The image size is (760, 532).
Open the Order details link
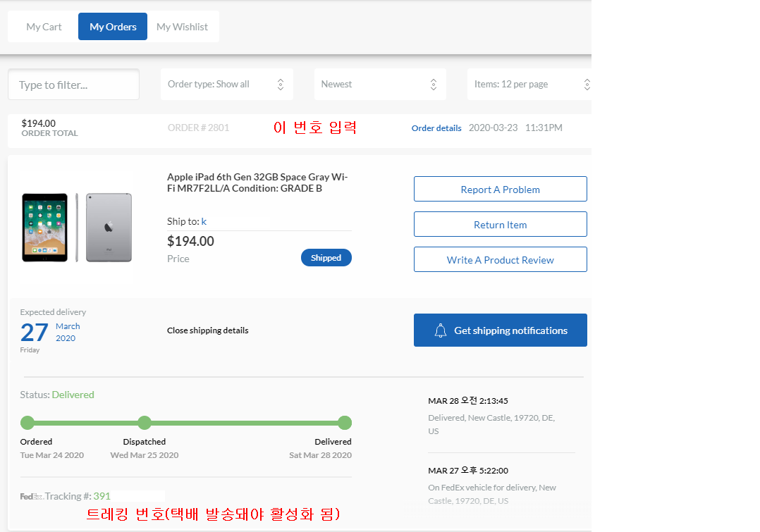[x=436, y=128]
